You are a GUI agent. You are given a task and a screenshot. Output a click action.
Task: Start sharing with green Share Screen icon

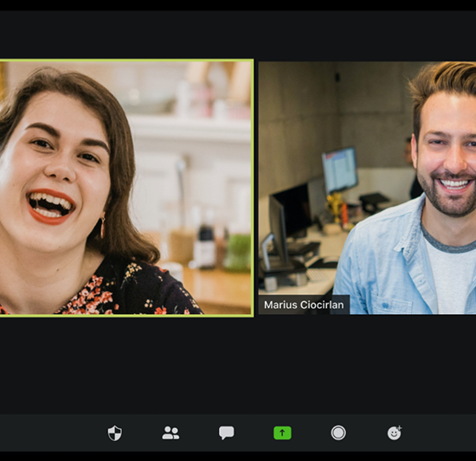point(282,432)
